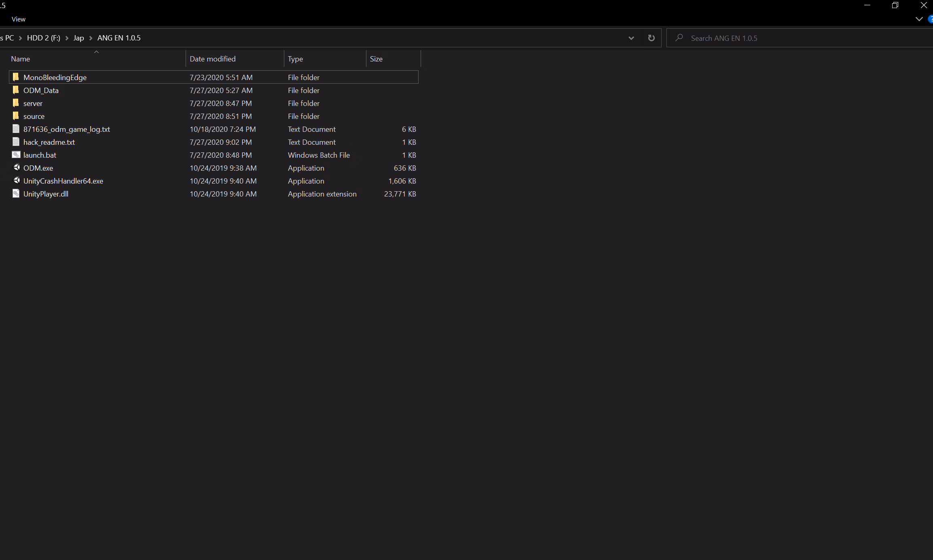Sort files by Type column header

[x=295, y=59]
